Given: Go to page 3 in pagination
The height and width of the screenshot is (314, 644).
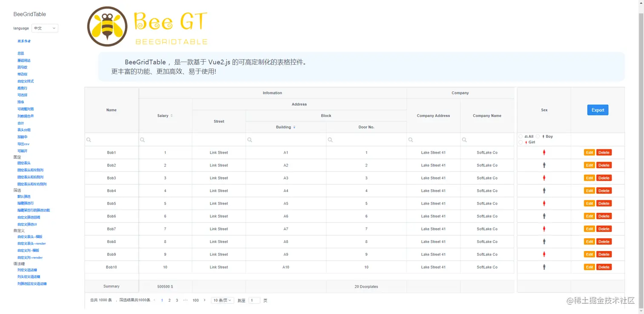Looking at the screenshot, I should [177, 300].
